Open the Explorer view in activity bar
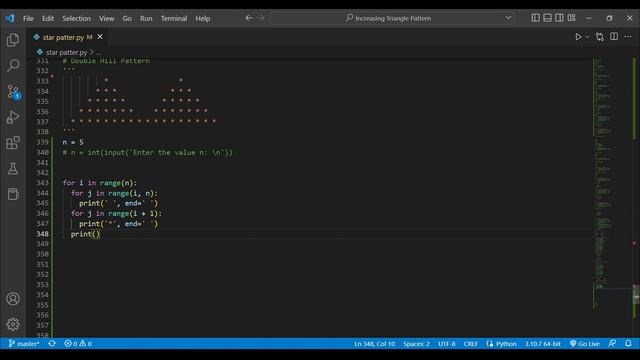The image size is (640, 360). [x=13, y=40]
